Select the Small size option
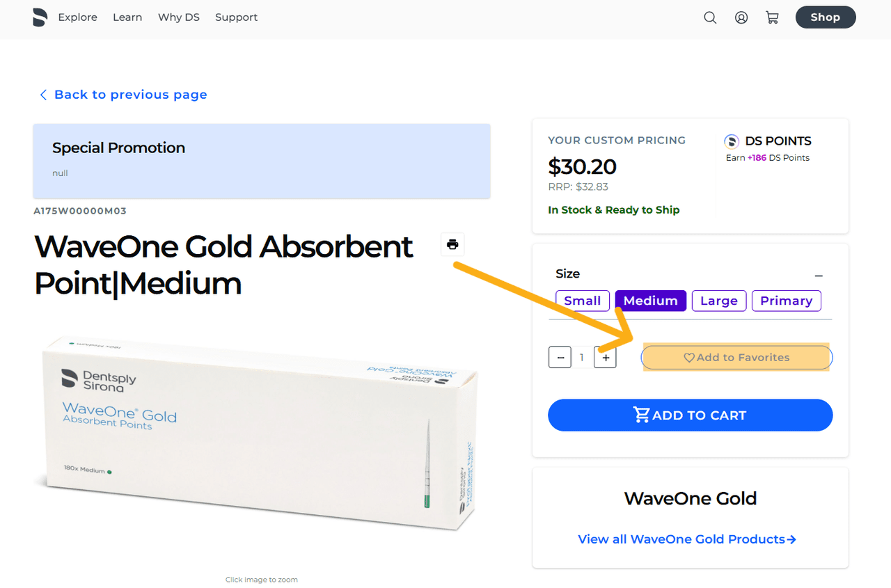This screenshot has height=588, width=891. pos(583,301)
